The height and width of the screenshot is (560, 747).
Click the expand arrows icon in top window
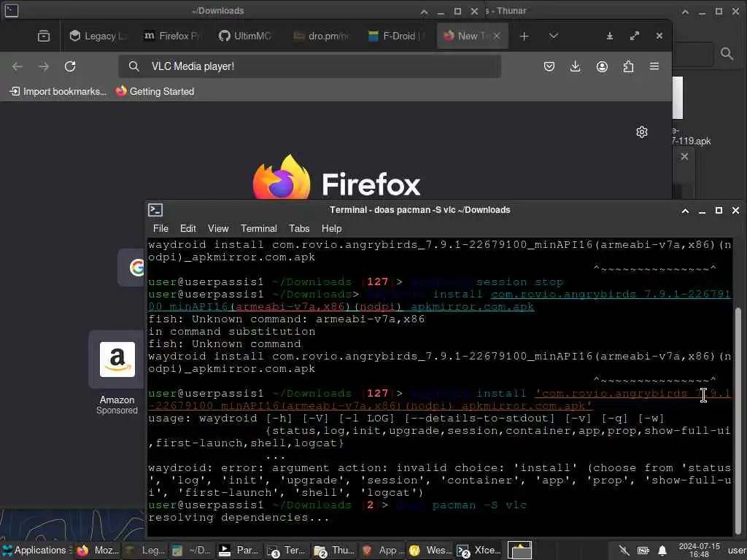tap(635, 36)
